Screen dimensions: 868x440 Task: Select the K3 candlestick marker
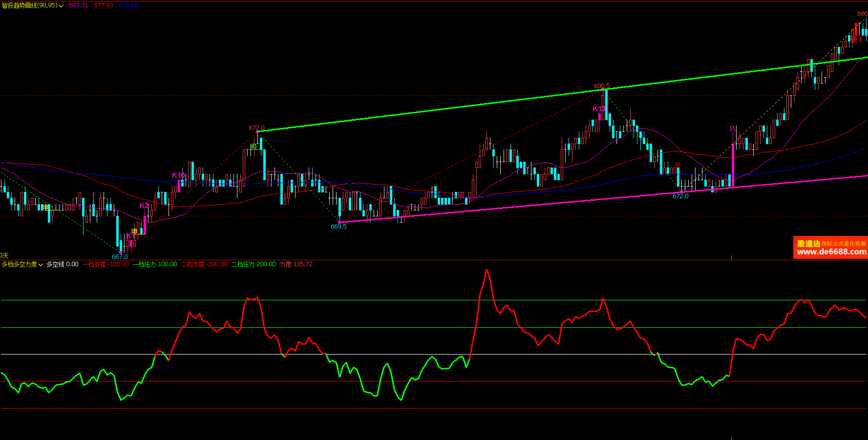click(x=144, y=206)
